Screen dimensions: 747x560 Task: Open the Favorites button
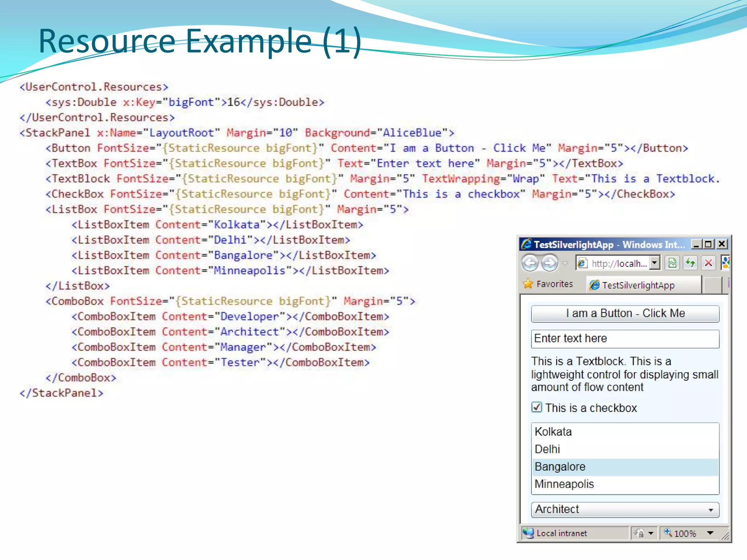[x=548, y=284]
